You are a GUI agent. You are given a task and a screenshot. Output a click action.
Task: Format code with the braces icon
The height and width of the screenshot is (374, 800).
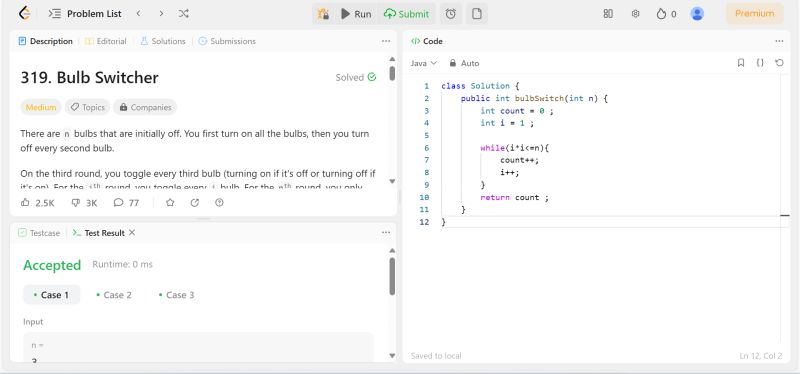pos(760,63)
